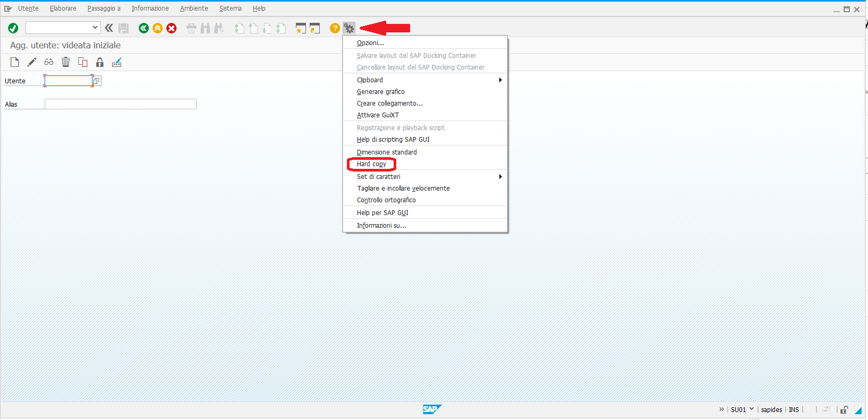Click the First Page icon

239,28
